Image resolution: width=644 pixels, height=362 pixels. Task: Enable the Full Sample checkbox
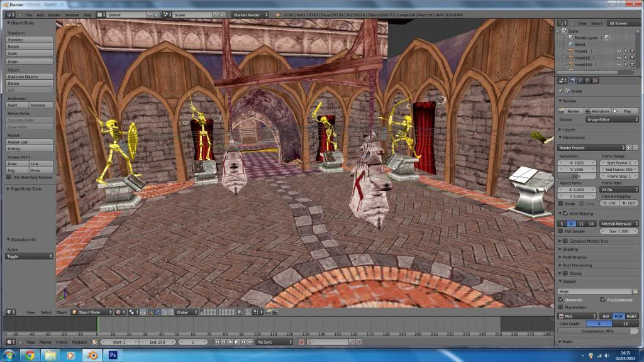[561, 231]
